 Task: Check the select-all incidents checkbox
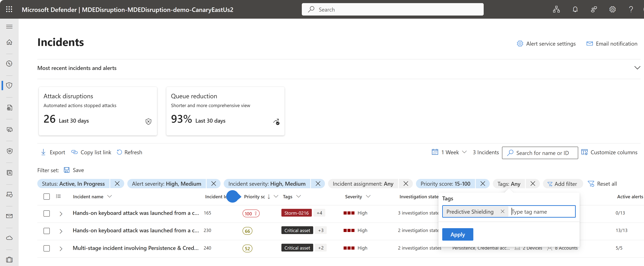[46, 197]
